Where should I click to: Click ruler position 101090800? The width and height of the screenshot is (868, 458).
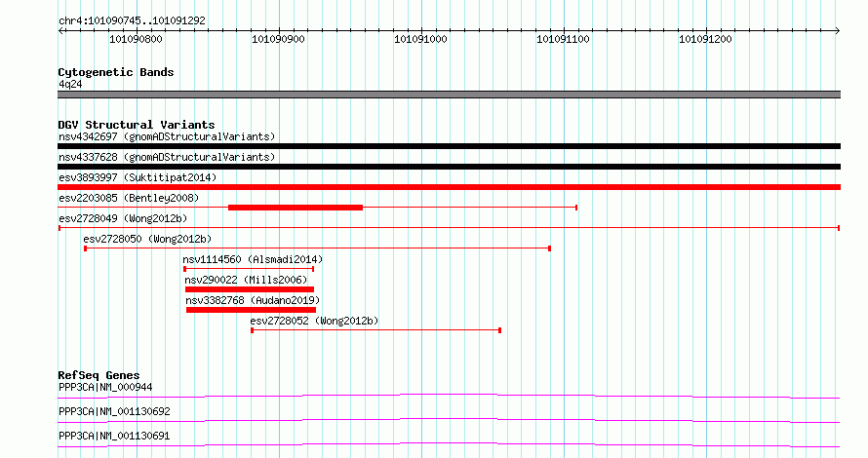click(136, 39)
